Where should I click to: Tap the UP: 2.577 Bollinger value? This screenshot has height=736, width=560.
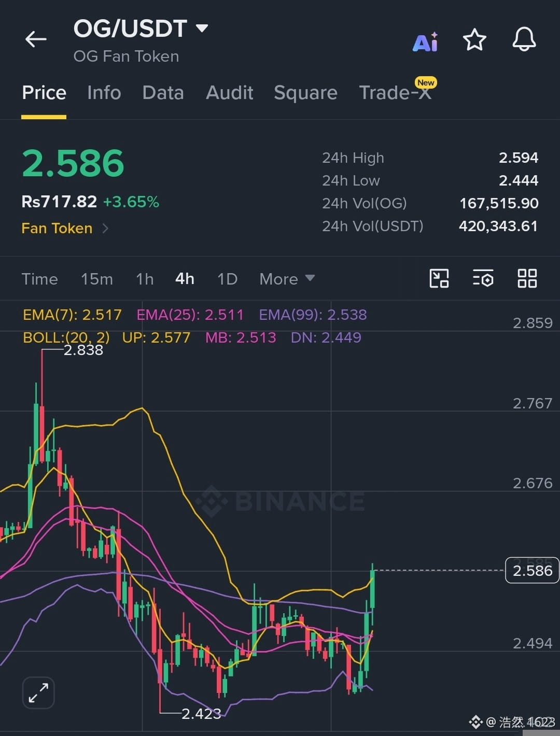pyautogui.click(x=156, y=337)
